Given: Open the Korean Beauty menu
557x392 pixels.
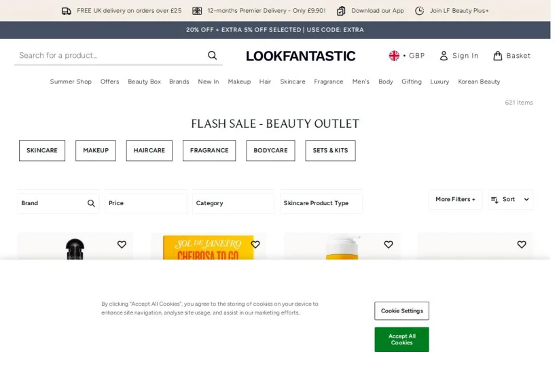Looking at the screenshot, I should [x=479, y=82].
